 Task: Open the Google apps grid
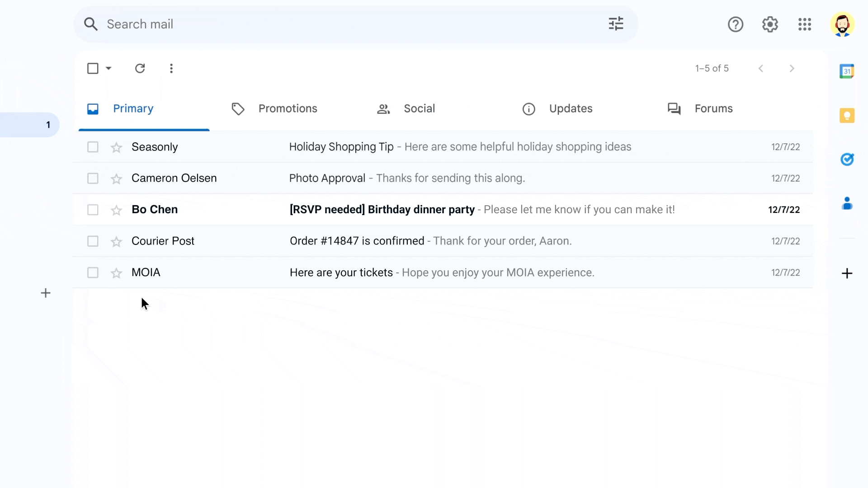[804, 24]
